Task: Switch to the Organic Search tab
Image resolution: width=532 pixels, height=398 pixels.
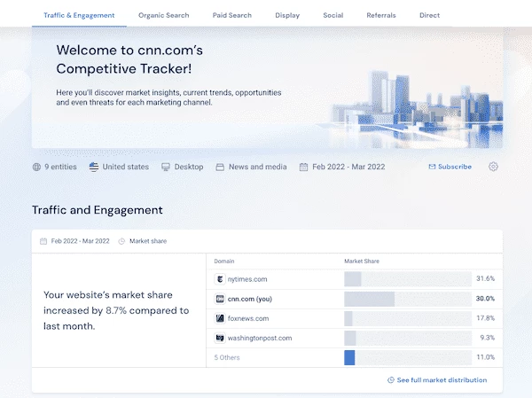Action: 163,15
